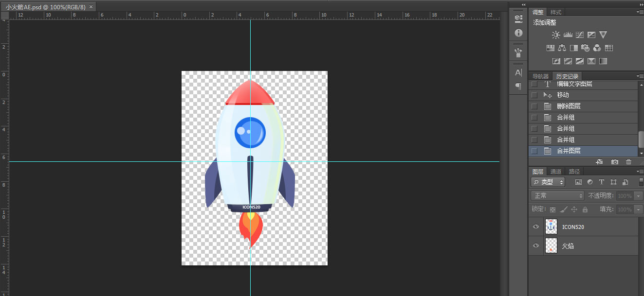Image resolution: width=644 pixels, height=296 pixels.
Task: Add a Brightness/Contrast adjustment
Action: pyautogui.click(x=556, y=35)
